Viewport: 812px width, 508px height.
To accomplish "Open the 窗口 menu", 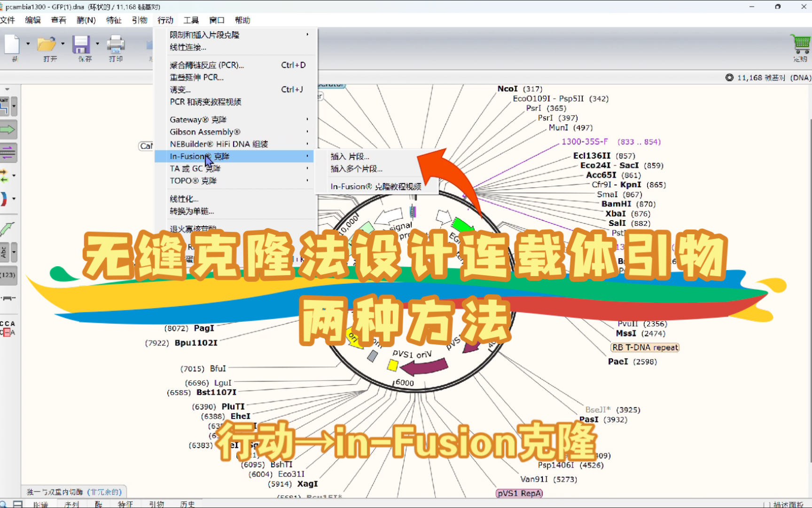I will click(x=217, y=20).
